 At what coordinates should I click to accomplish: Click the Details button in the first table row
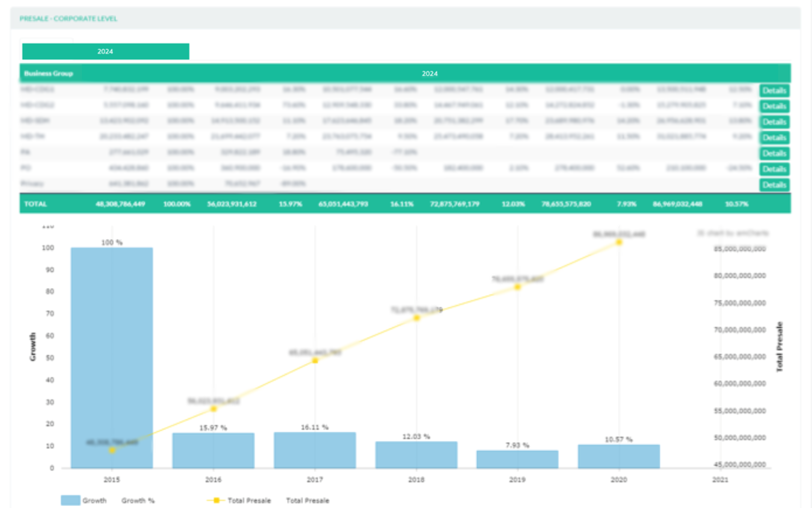[774, 91]
